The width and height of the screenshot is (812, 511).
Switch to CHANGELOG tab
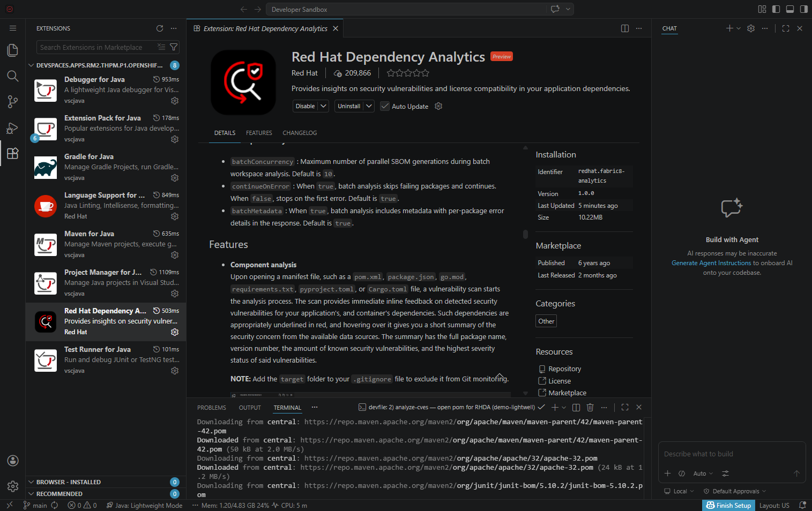300,133
